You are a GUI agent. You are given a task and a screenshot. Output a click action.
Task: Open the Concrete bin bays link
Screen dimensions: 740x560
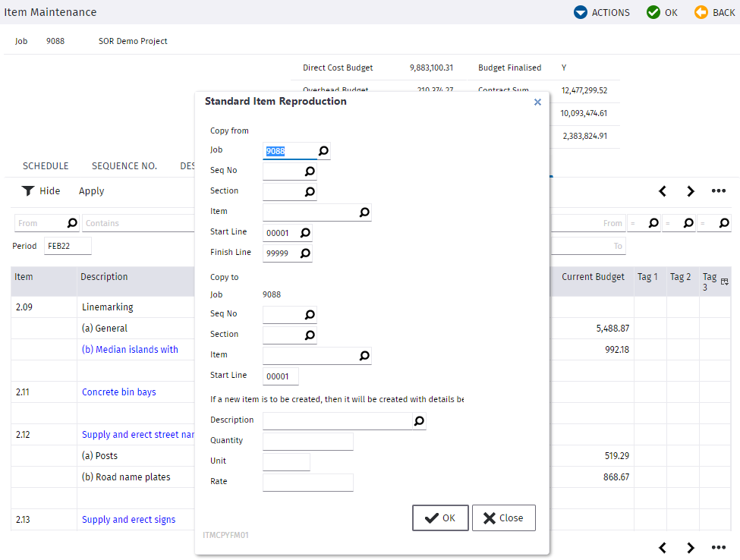(x=119, y=392)
